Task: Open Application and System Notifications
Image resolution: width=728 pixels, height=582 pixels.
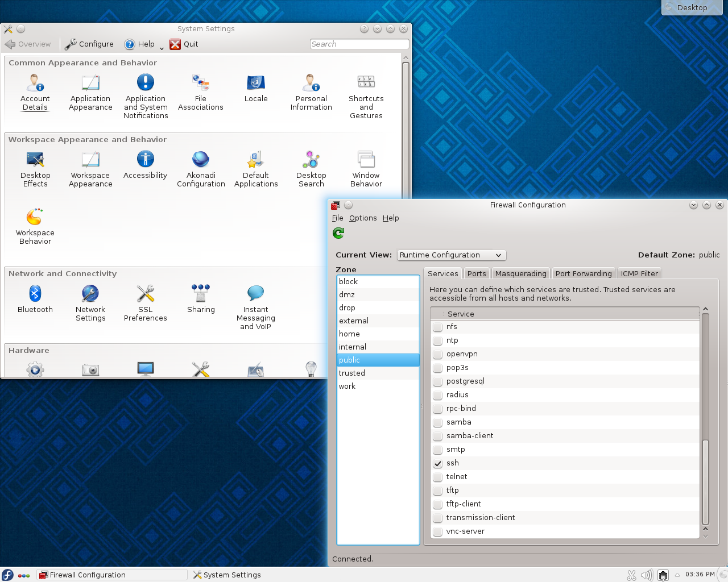Action: pyautogui.click(x=146, y=97)
